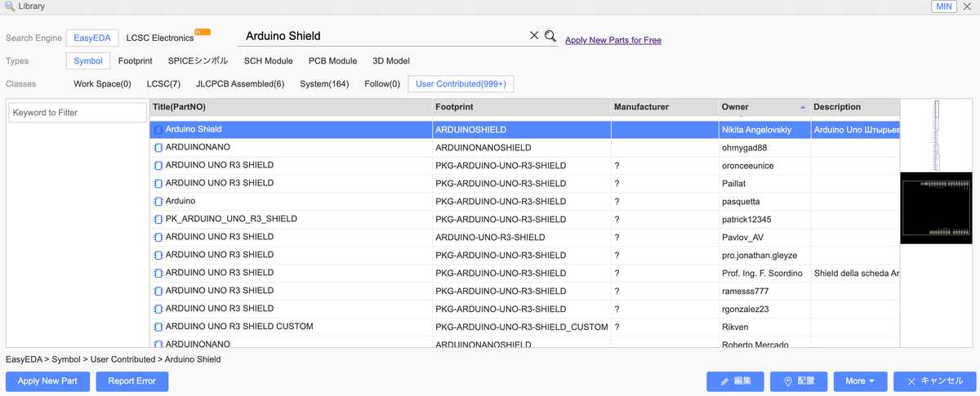Click symbol icon of PK_ARDUINO_UNO_R3_SHIELD row
The height and width of the screenshot is (396, 980).
point(158,220)
